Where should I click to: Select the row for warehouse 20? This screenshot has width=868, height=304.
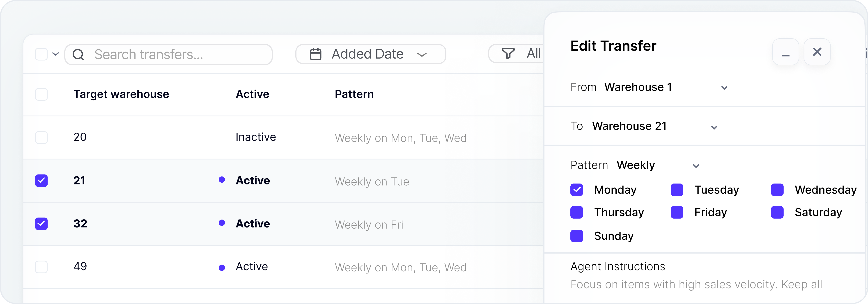tap(41, 137)
